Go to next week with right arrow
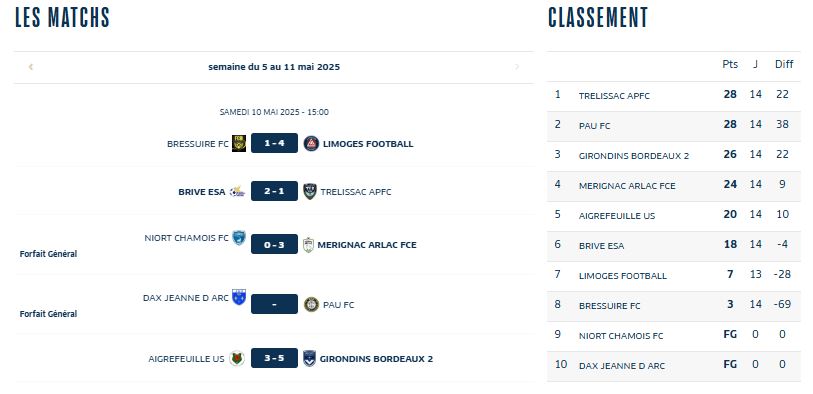This screenshot has width=813, height=394. [x=516, y=67]
